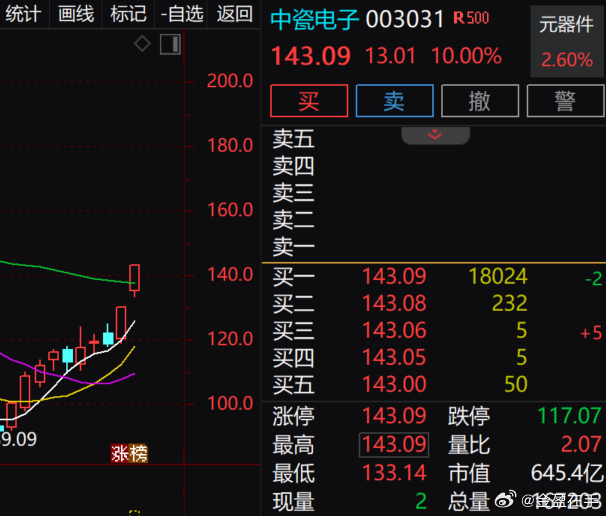Click 最低 price 133.14
The image size is (606, 516).
pyautogui.click(x=394, y=473)
